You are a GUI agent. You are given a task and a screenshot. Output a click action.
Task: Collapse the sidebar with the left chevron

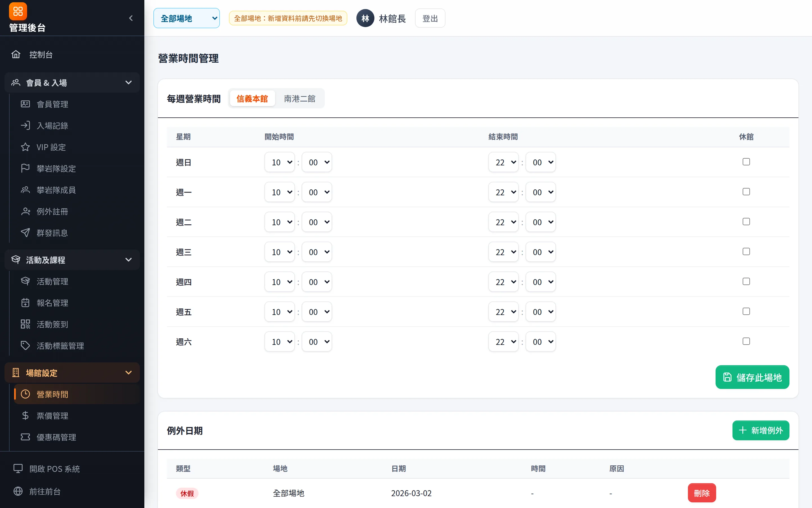point(131,18)
